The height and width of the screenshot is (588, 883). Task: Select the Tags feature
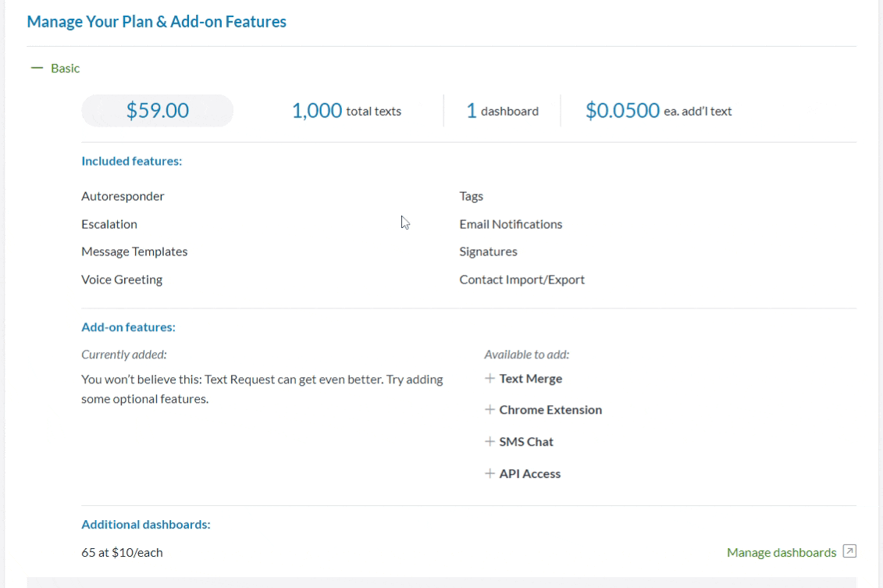coord(471,196)
